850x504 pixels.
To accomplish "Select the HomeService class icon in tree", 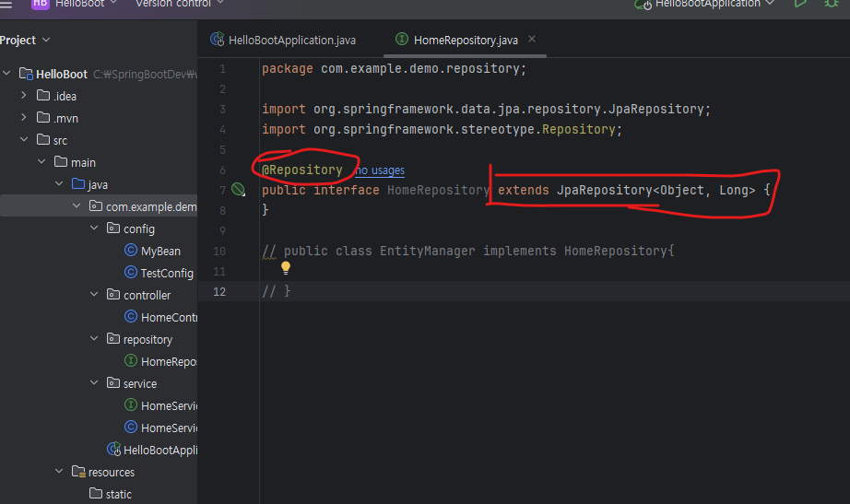I will click(131, 427).
